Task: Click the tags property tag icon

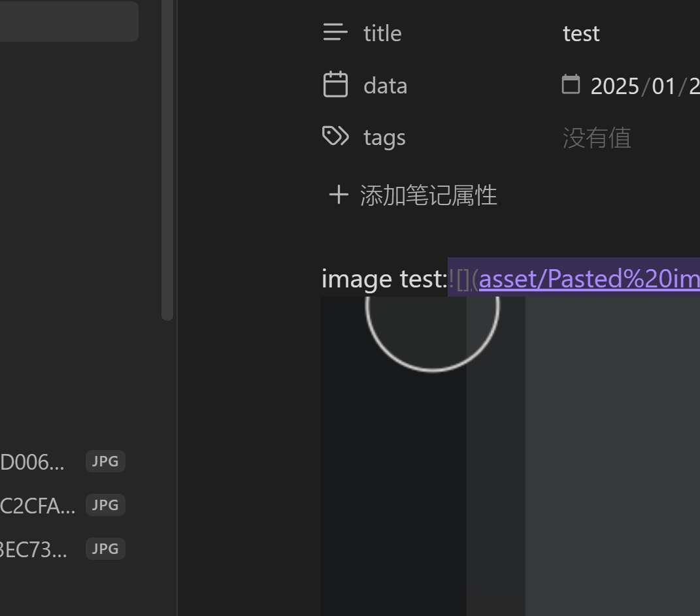Action: (x=335, y=137)
